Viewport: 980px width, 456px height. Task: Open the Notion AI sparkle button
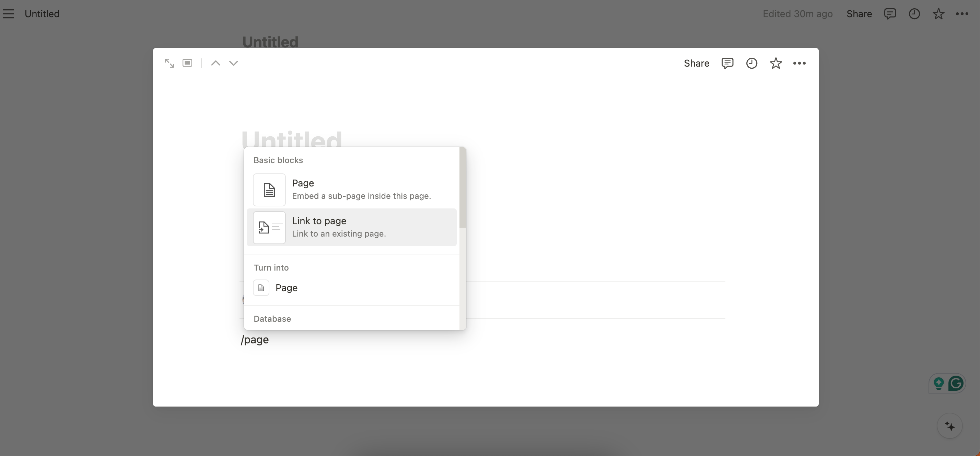pyautogui.click(x=949, y=426)
